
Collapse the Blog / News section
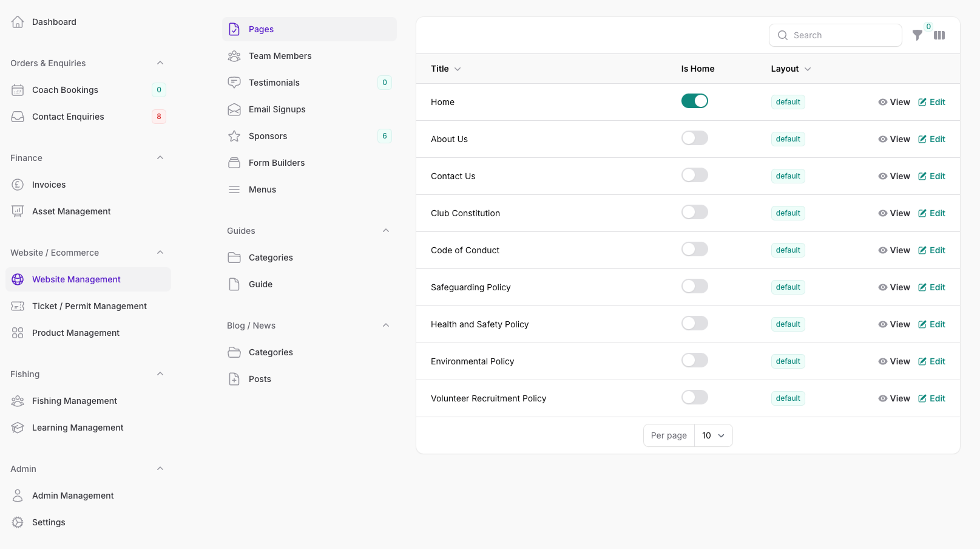387,325
